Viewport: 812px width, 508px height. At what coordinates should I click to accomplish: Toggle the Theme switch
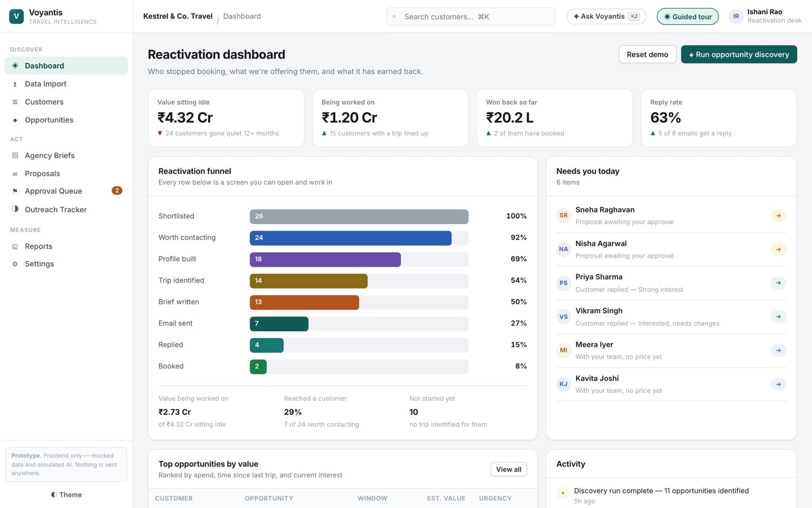coord(66,495)
